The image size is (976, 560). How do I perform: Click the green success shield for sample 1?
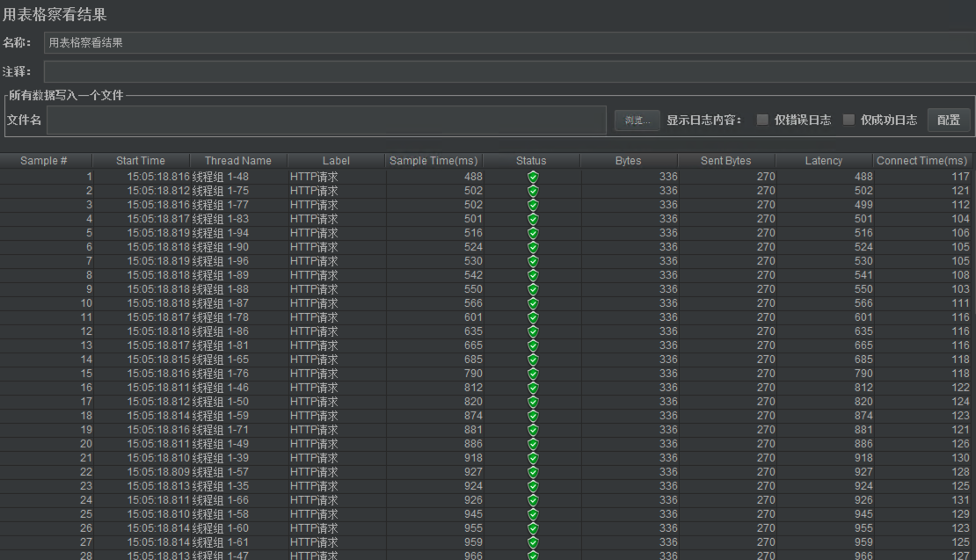[532, 177]
